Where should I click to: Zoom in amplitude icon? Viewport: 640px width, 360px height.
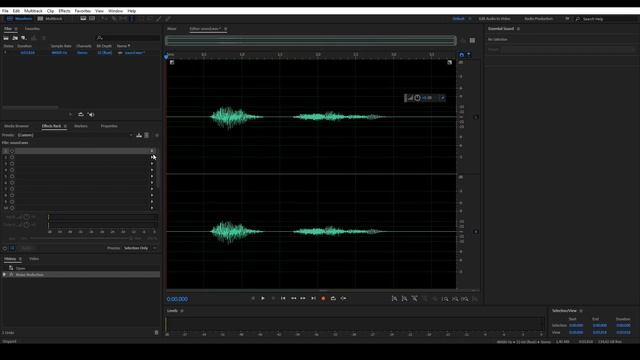pos(394,299)
